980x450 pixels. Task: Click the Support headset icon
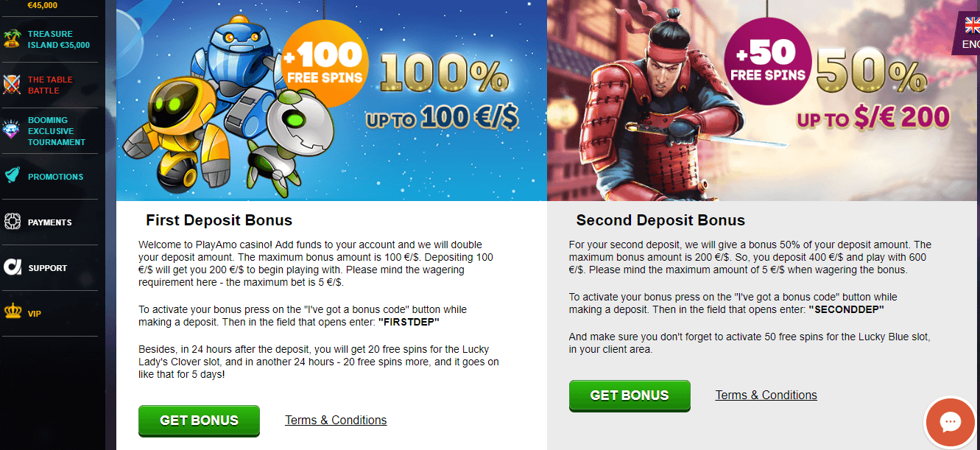[x=11, y=267]
